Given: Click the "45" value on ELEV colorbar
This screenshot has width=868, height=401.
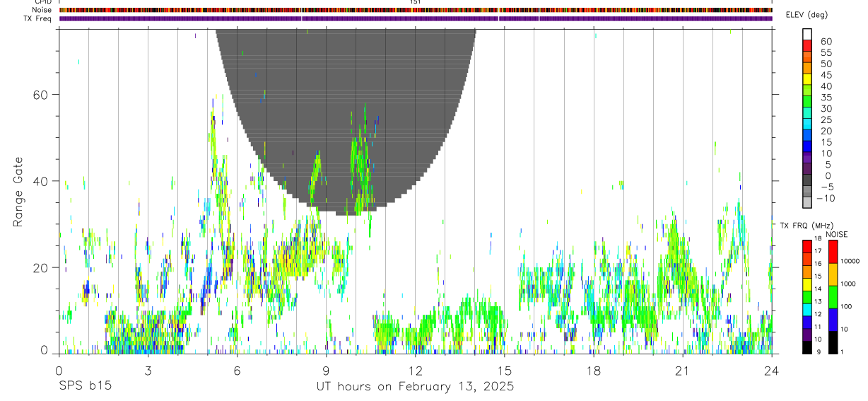Looking at the screenshot, I should click(826, 75).
